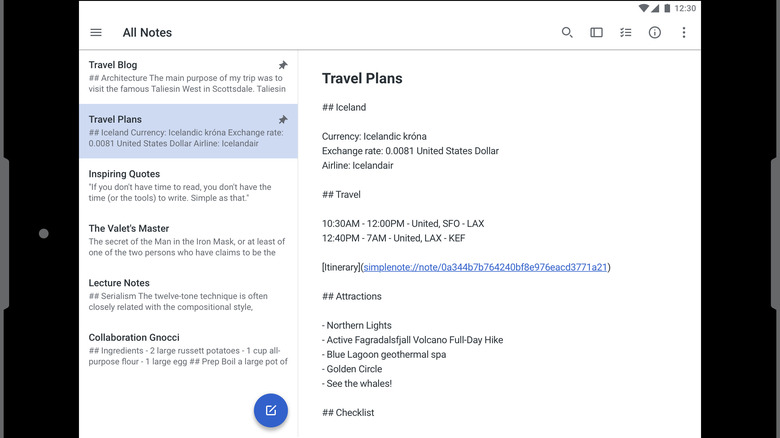This screenshot has width=780, height=438.
Task: Check the Wi-Fi status icon
Action: click(x=644, y=8)
